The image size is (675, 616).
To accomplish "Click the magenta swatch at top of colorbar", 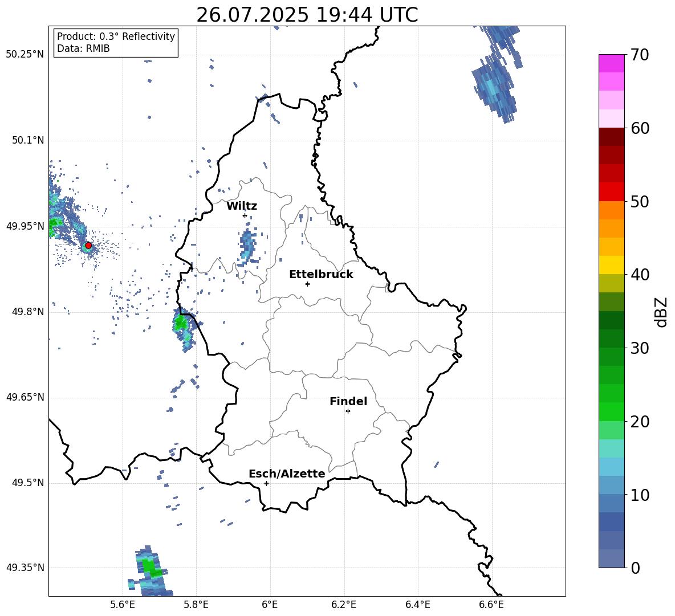I will coord(611,63).
